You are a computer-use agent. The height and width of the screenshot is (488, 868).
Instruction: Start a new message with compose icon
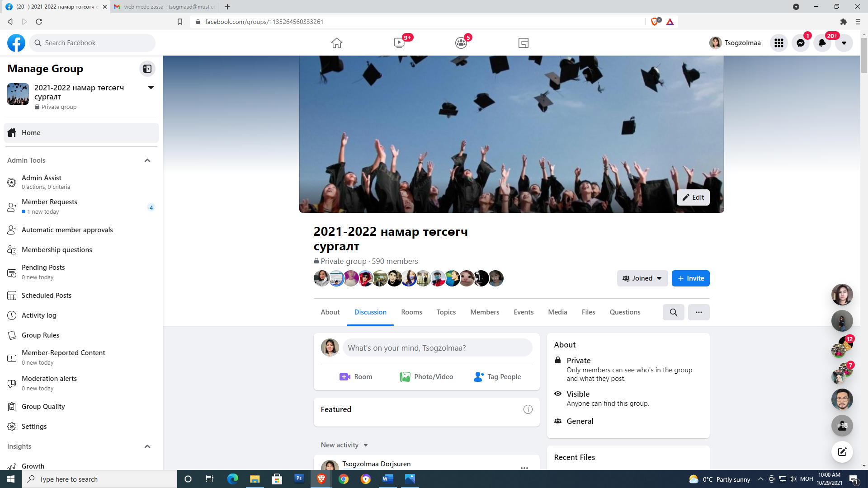(x=842, y=452)
